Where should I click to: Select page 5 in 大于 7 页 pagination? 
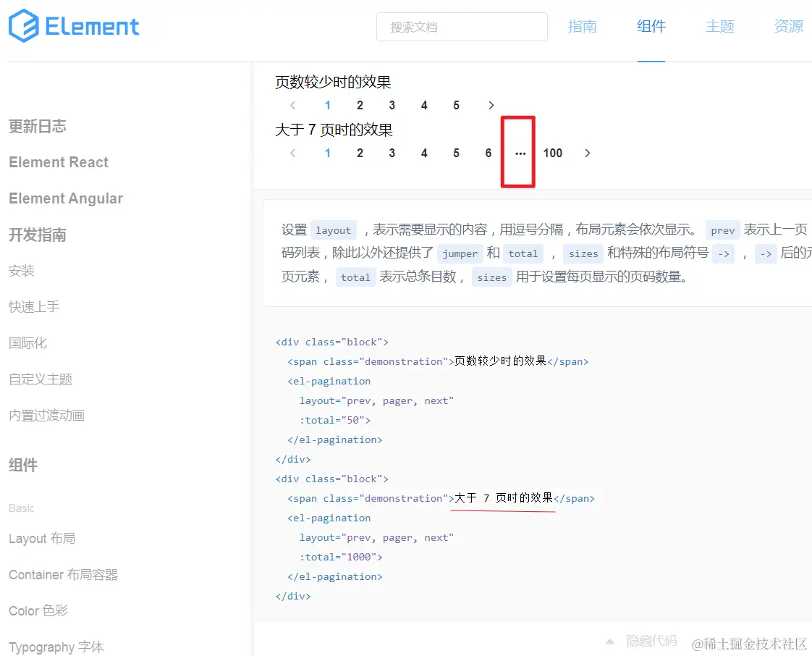(x=456, y=153)
